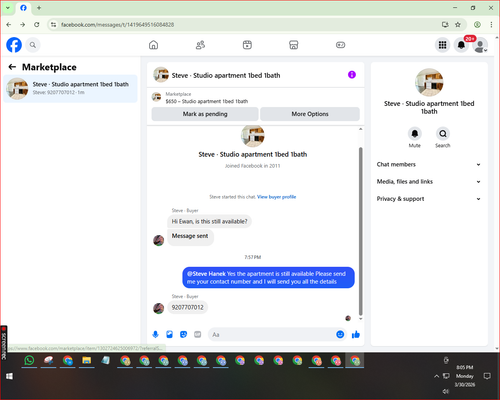Click the Facebook logo
The width and height of the screenshot is (500, 400).
coord(14,45)
